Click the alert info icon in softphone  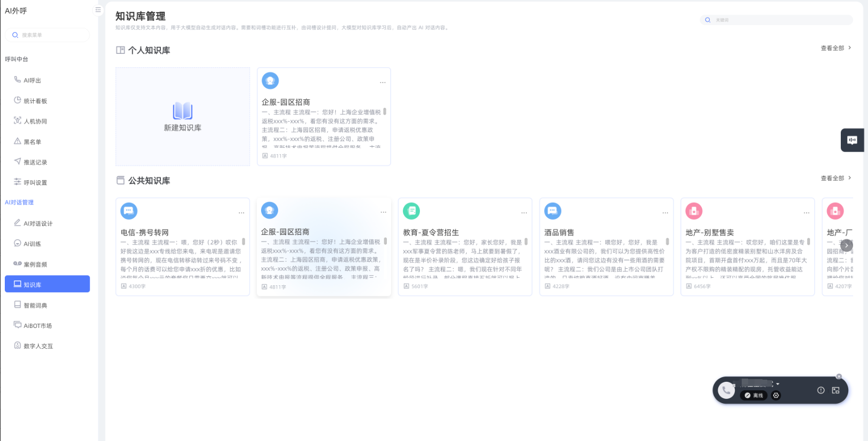point(821,390)
